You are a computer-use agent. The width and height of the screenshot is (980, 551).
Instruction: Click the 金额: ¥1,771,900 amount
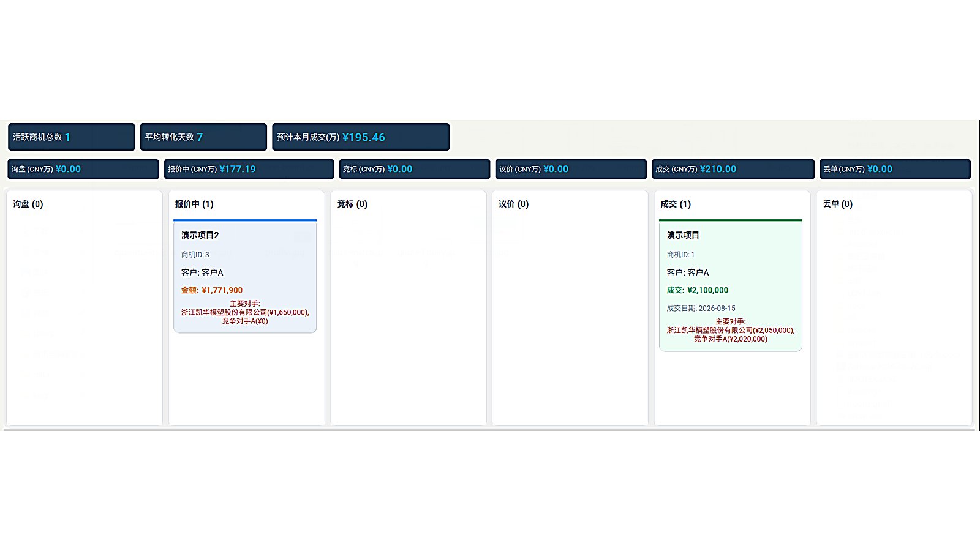tap(212, 290)
